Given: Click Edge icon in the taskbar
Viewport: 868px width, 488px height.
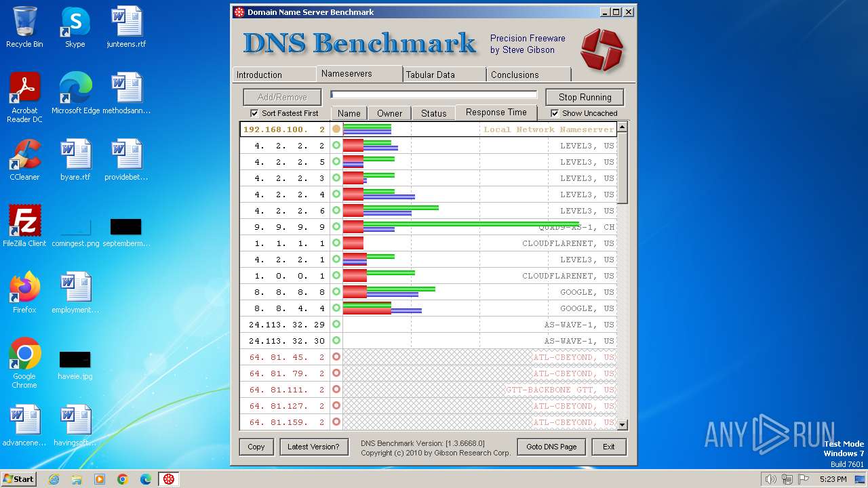Looking at the screenshot, I should click(146, 479).
